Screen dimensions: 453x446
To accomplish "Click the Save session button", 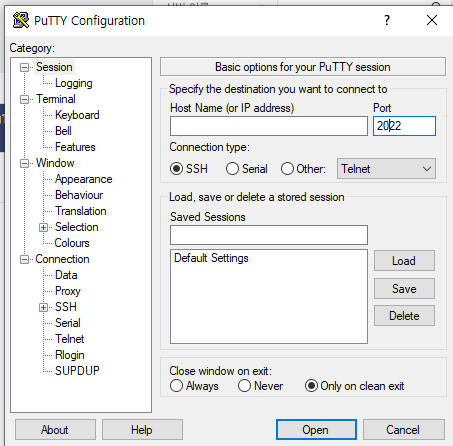I will pyautogui.click(x=404, y=289).
